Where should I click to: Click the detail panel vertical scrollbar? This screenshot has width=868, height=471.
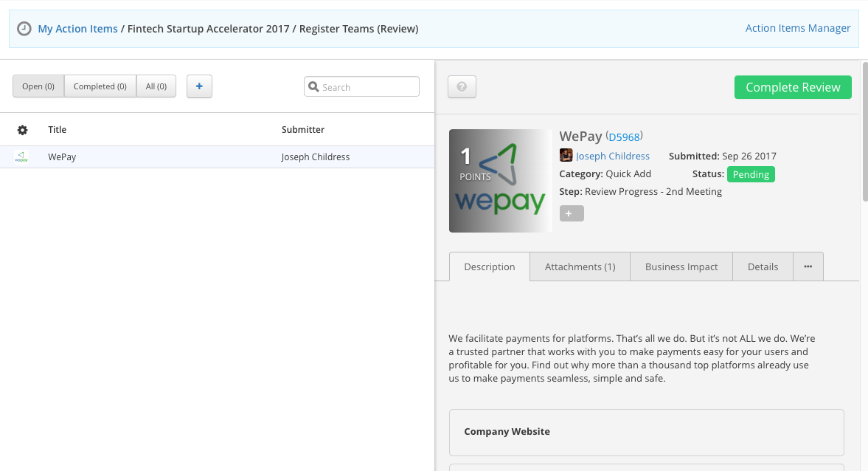pos(864,131)
